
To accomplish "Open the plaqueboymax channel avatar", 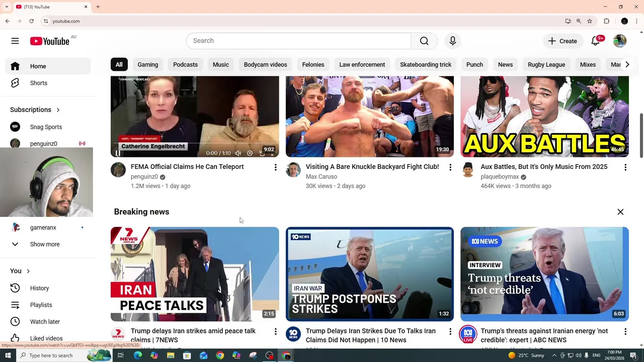I will 468,170.
